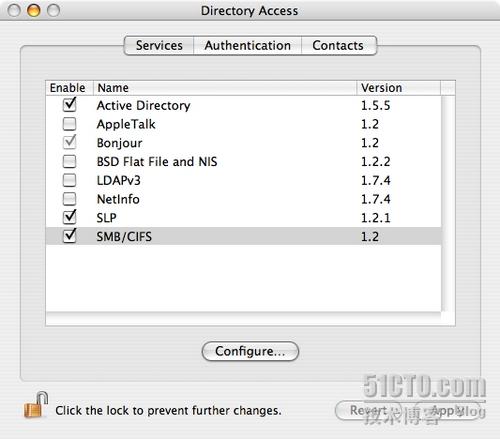Select the SLP service name
Viewport: 500px width, 439px height.
click(x=106, y=218)
